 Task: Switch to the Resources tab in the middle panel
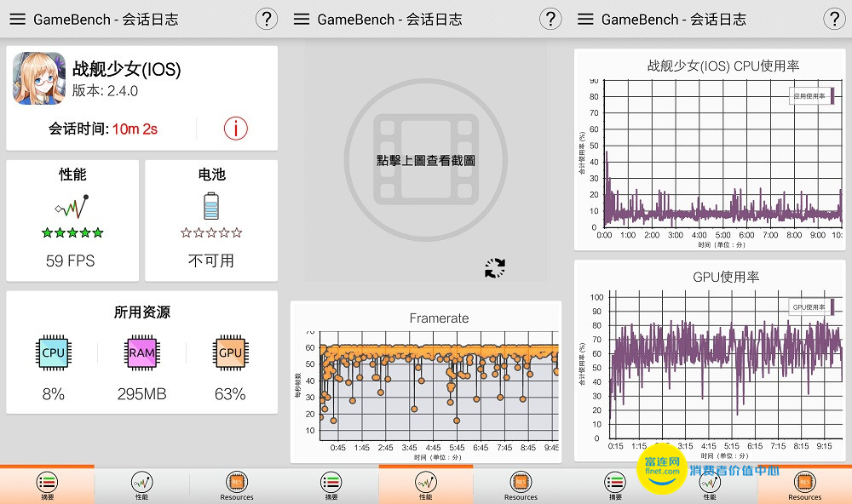pyautogui.click(x=520, y=484)
